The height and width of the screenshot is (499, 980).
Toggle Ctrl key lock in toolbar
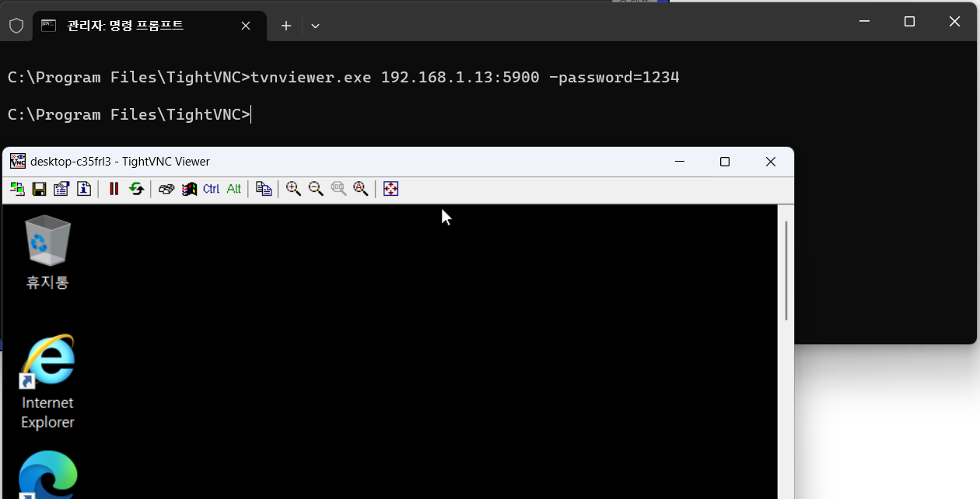[211, 189]
